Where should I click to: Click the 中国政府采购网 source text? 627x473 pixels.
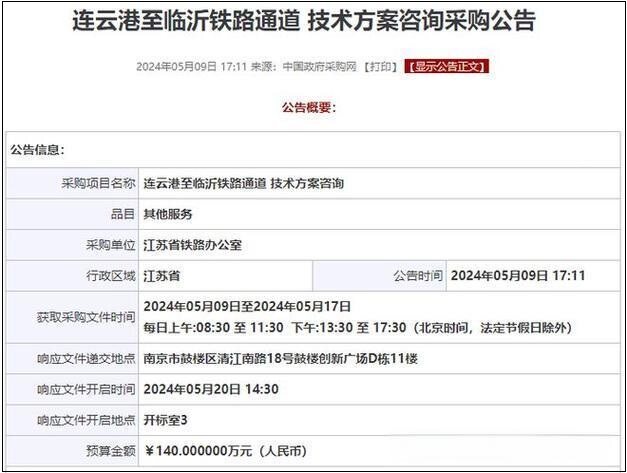pyautogui.click(x=320, y=67)
